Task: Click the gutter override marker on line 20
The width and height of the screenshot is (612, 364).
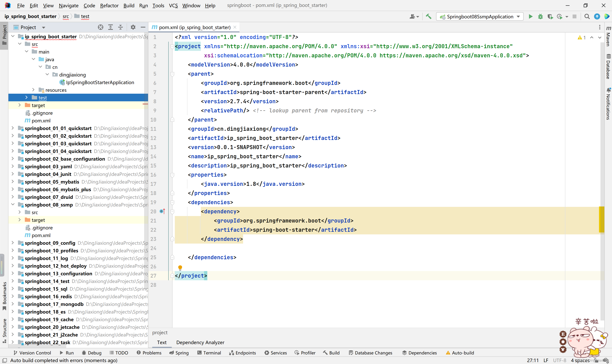Action: pyautogui.click(x=162, y=211)
